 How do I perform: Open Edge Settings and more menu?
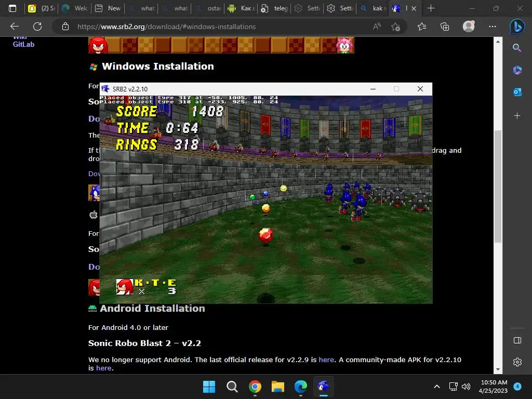pos(493,26)
